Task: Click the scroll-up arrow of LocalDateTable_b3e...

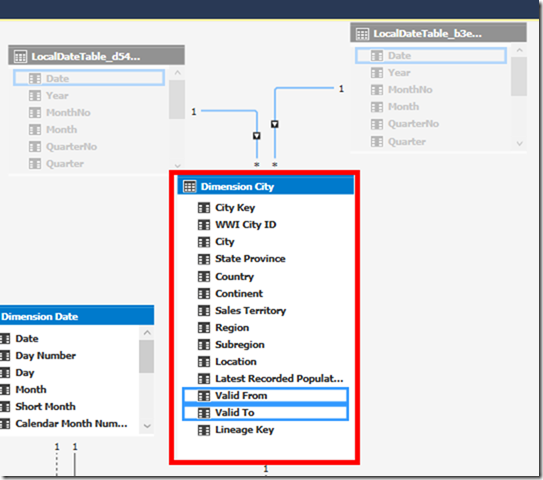Action: click(x=519, y=50)
